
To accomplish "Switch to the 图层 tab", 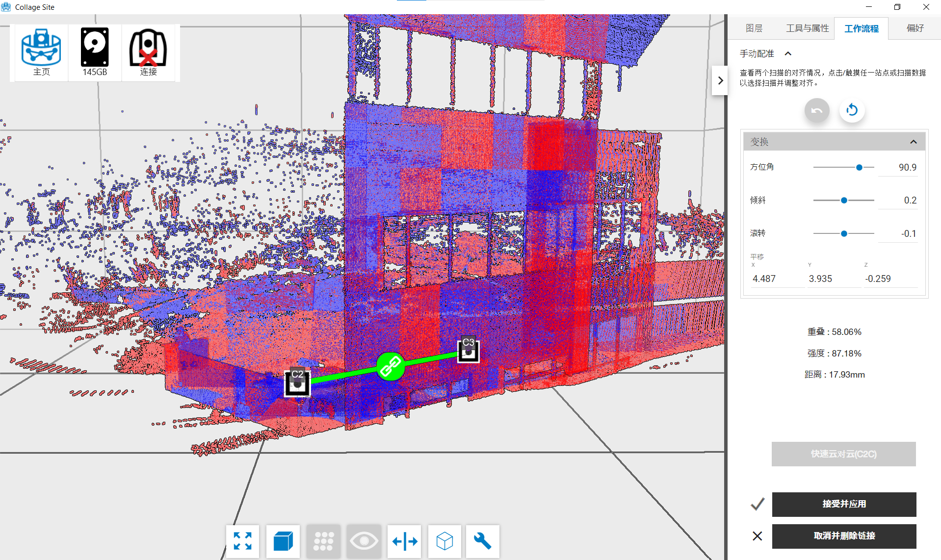I will point(754,28).
